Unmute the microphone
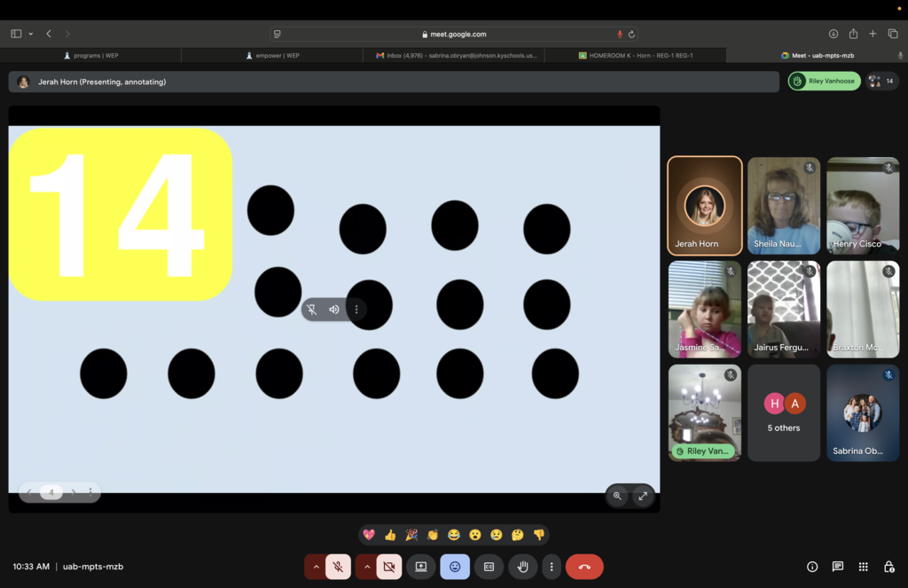The height and width of the screenshot is (588, 908). point(338,567)
